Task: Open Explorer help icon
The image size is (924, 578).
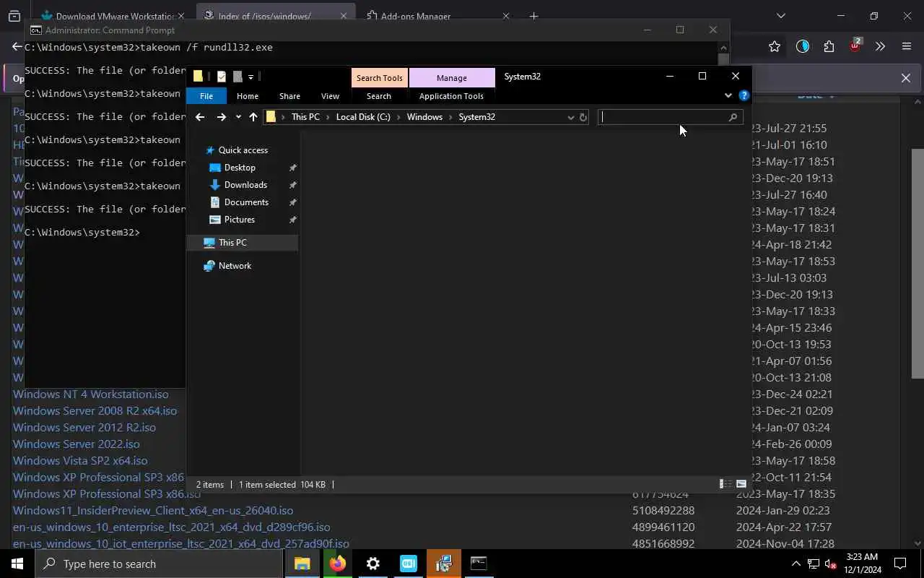Action: [x=744, y=95]
